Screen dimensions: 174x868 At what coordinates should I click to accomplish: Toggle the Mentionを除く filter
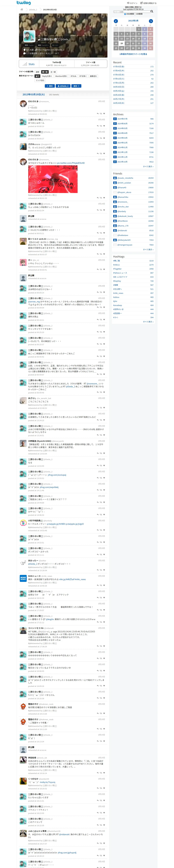(x=61, y=76)
